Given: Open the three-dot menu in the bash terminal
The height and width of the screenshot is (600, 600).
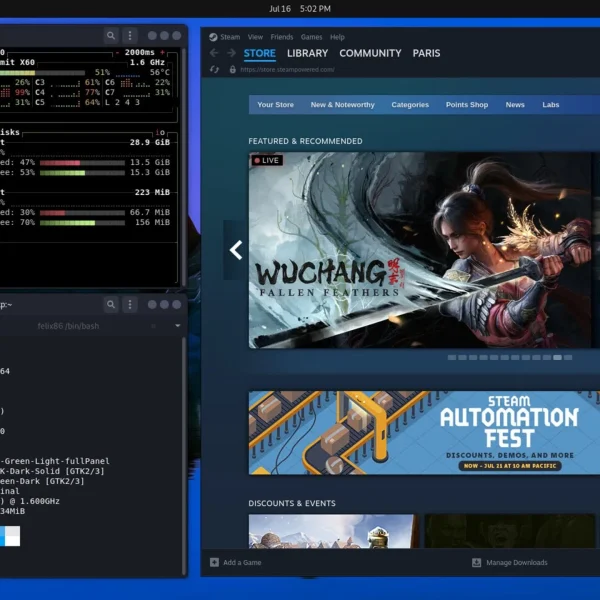Looking at the screenshot, I should click(130, 304).
